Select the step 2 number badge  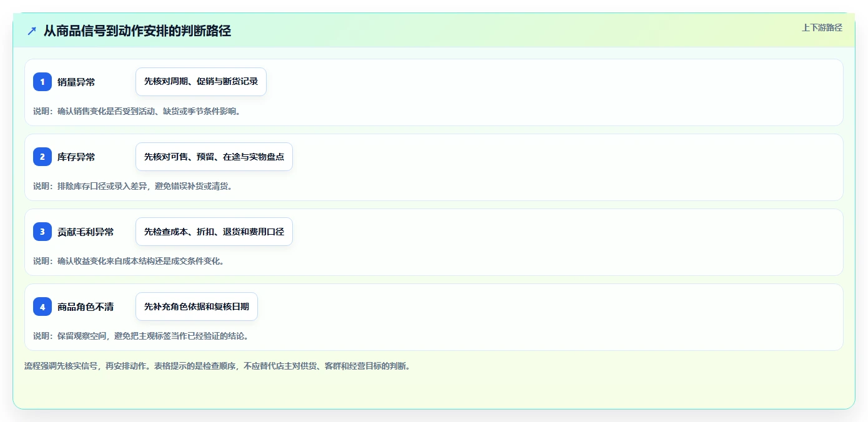click(x=42, y=157)
